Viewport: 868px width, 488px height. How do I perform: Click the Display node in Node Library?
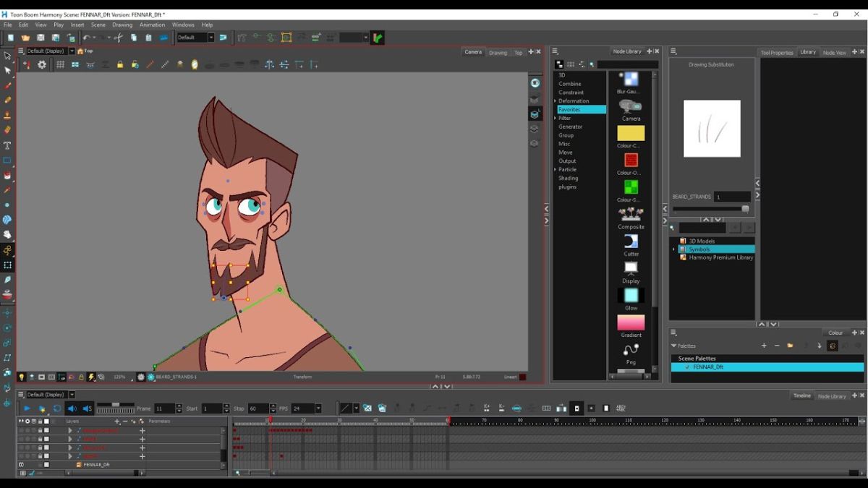pos(631,273)
